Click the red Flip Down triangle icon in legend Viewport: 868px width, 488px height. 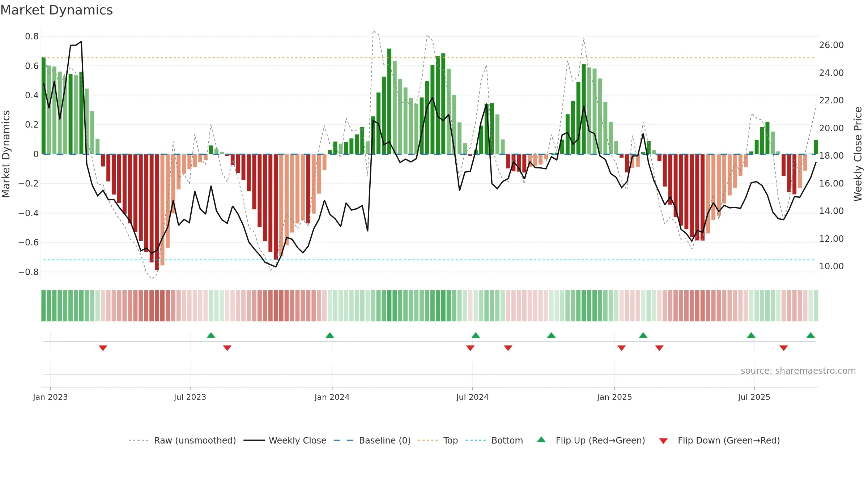[x=663, y=441]
